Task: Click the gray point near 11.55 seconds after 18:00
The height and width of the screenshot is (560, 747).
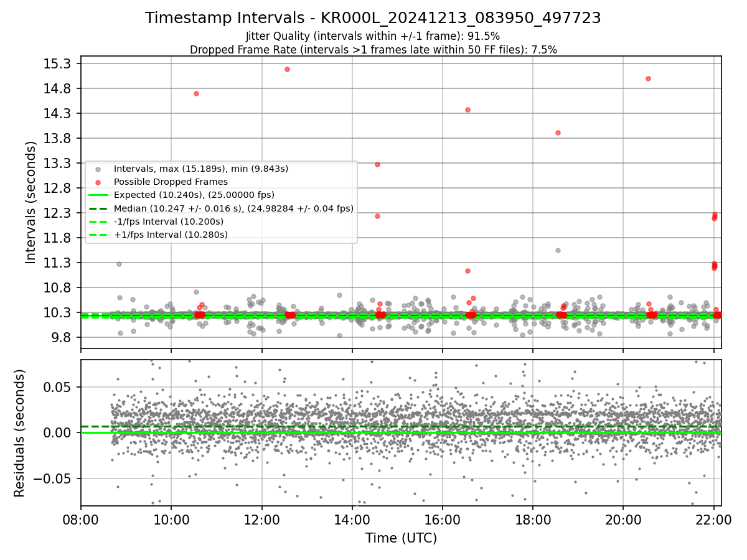Action: click(558, 250)
